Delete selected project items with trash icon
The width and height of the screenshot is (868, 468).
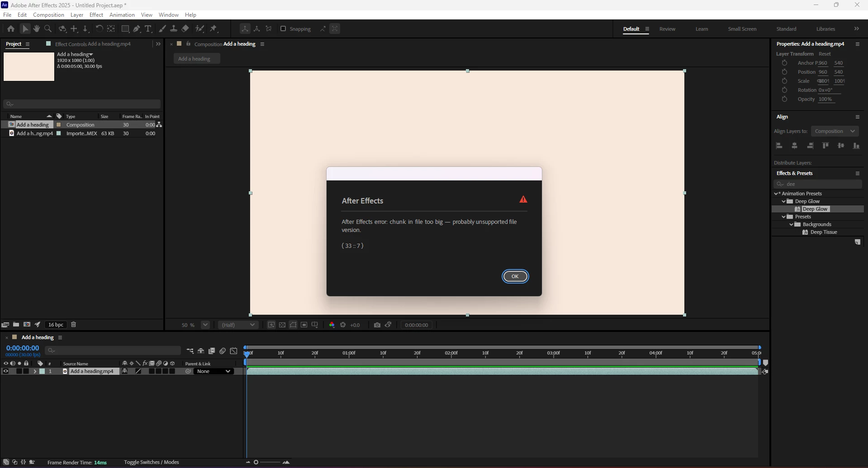pos(74,325)
